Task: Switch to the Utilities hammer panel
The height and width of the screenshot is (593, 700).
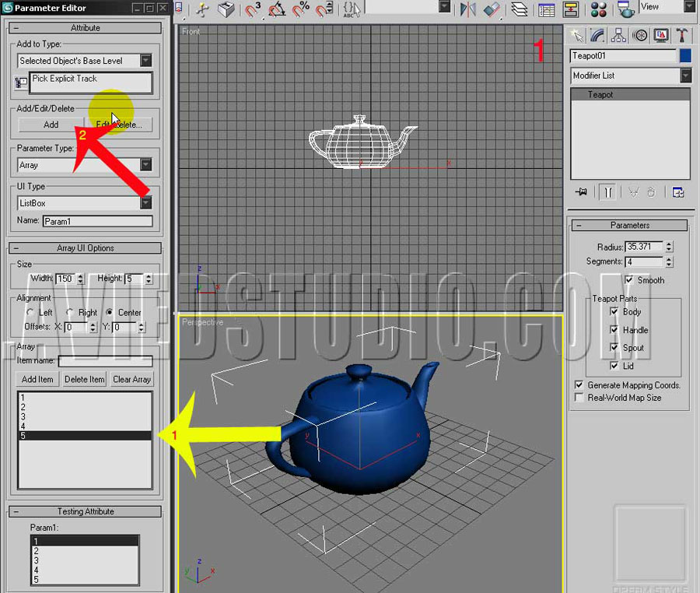Action: (x=682, y=35)
